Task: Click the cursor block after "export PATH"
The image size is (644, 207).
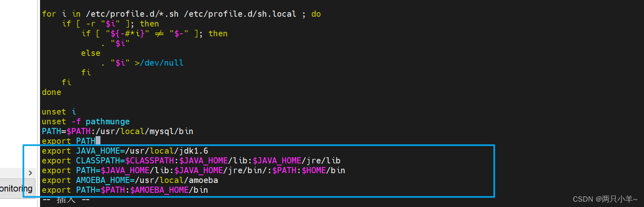Action: coord(98,141)
